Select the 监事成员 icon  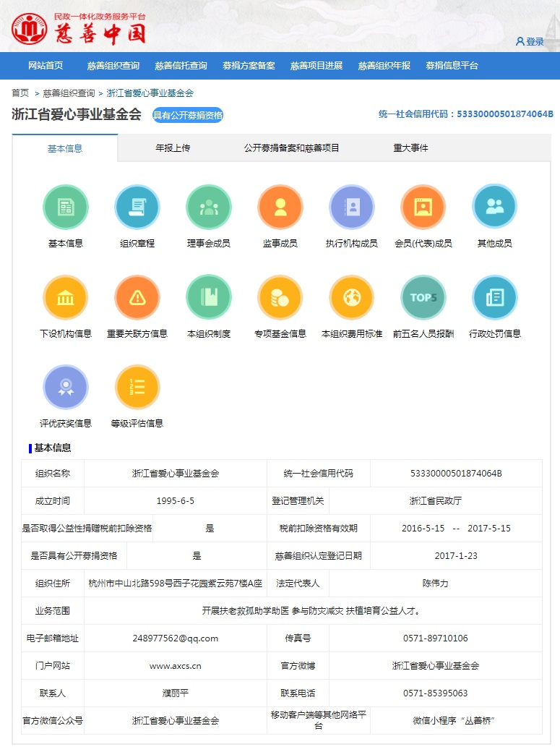[x=280, y=208]
